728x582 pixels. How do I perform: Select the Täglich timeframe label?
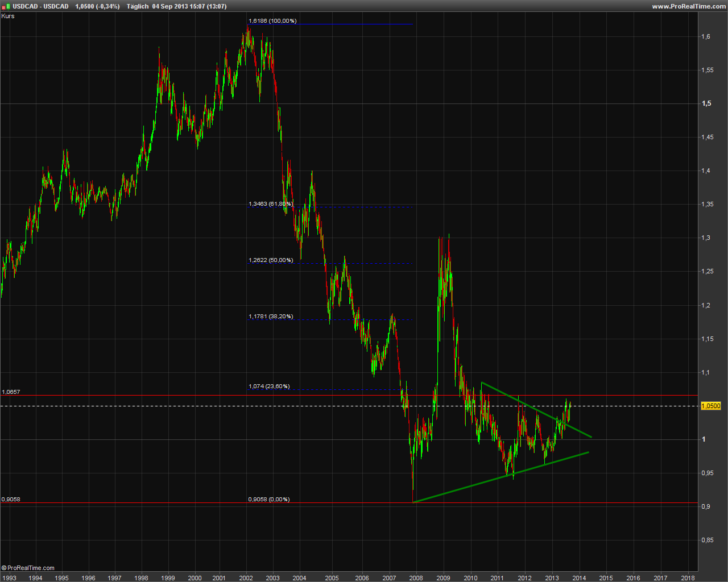point(137,6)
